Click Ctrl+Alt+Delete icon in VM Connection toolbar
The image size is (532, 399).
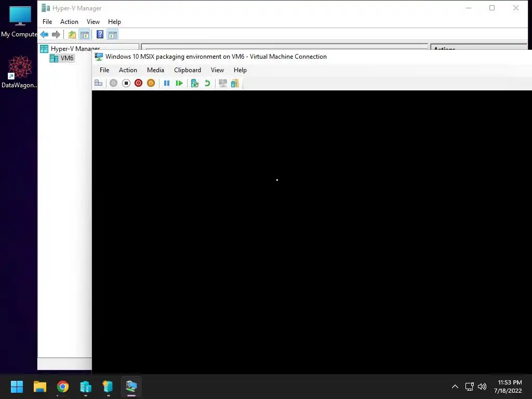click(x=98, y=83)
